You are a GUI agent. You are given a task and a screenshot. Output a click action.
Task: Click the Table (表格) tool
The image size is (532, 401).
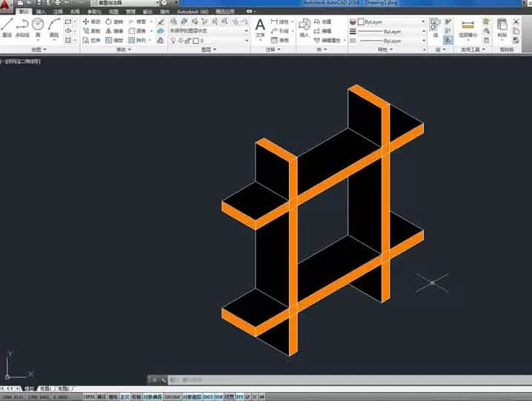(280, 40)
